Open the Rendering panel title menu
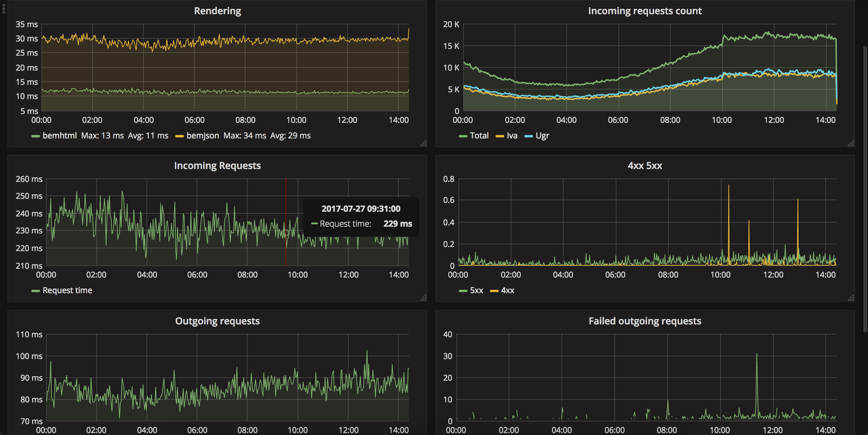868x435 pixels. [217, 11]
